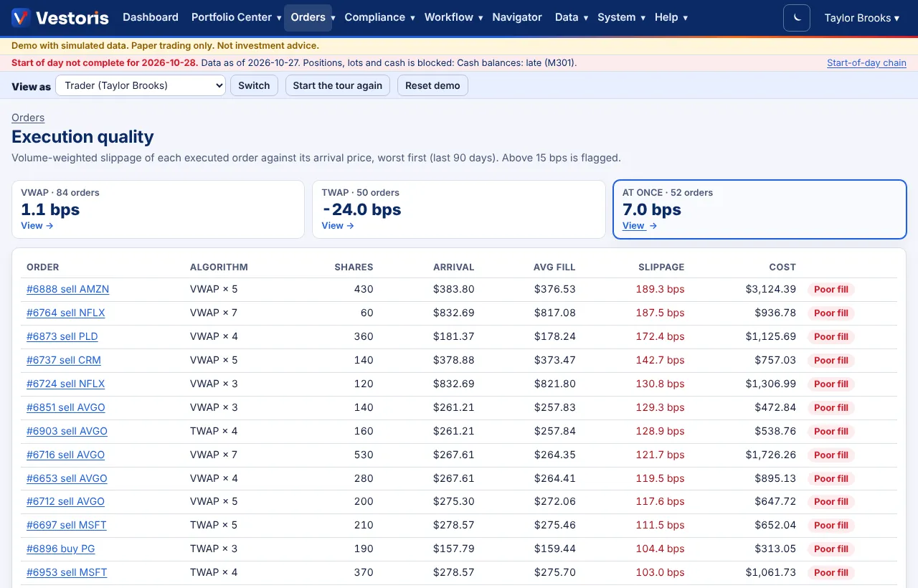Toggle dark mode moon icon
Screen dimensions: 918x588
coord(797,17)
